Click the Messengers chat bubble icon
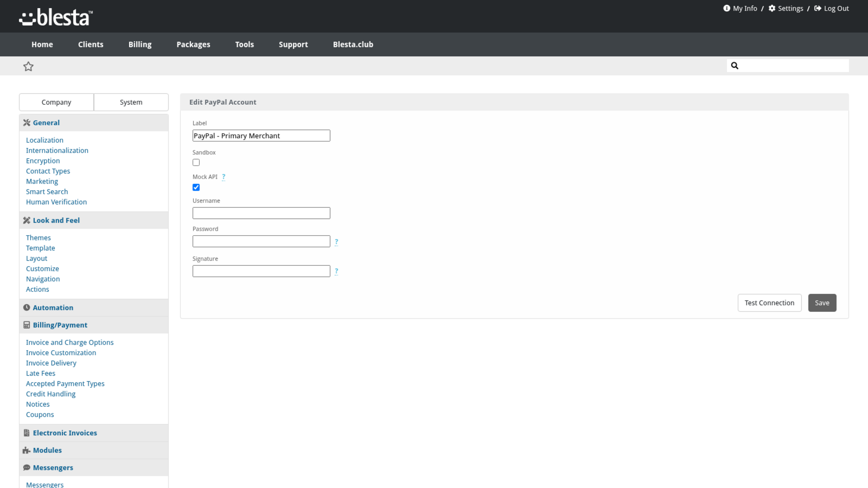868x488 pixels. (27, 468)
